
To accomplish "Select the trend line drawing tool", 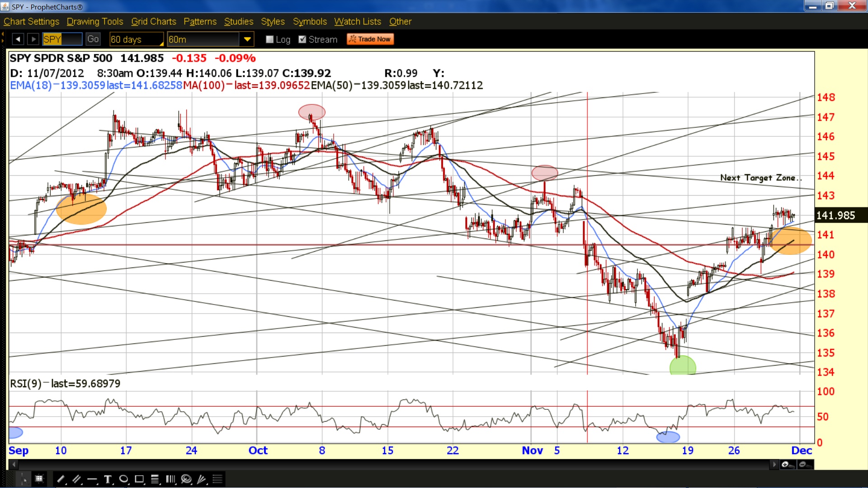I will [x=61, y=479].
